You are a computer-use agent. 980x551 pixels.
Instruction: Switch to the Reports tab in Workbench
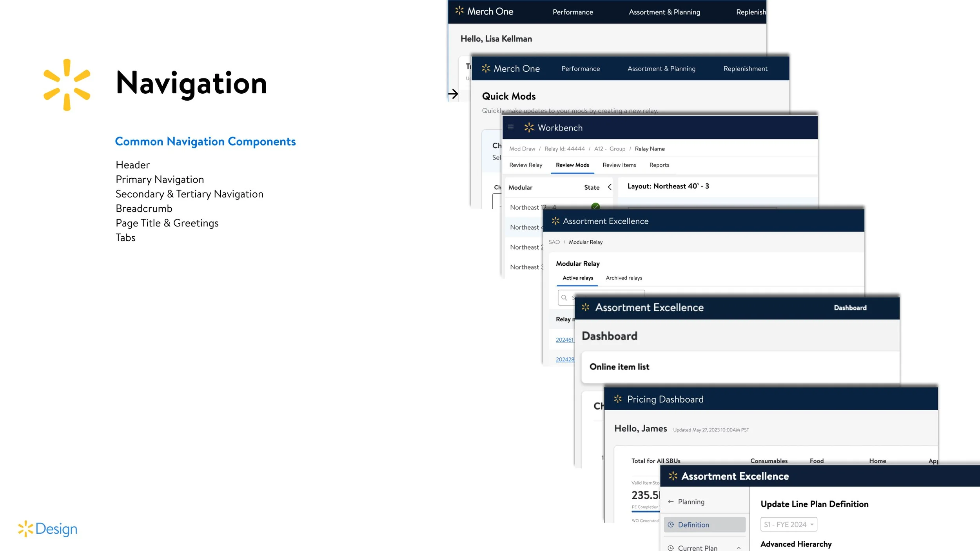point(659,165)
